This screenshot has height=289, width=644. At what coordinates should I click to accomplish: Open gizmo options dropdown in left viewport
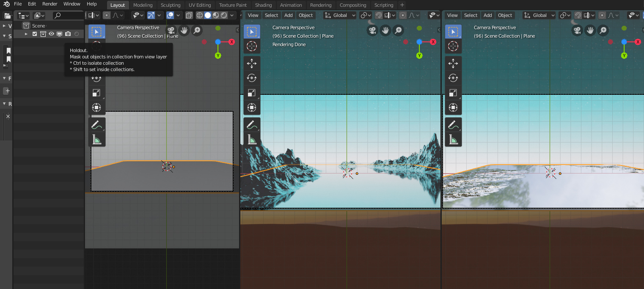[x=160, y=15]
